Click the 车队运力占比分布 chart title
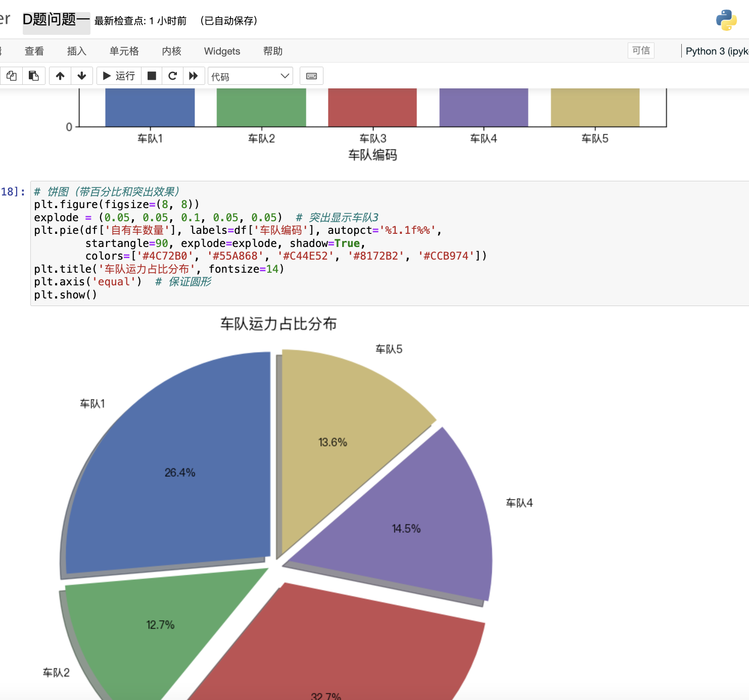This screenshot has width=749, height=700. click(x=278, y=324)
